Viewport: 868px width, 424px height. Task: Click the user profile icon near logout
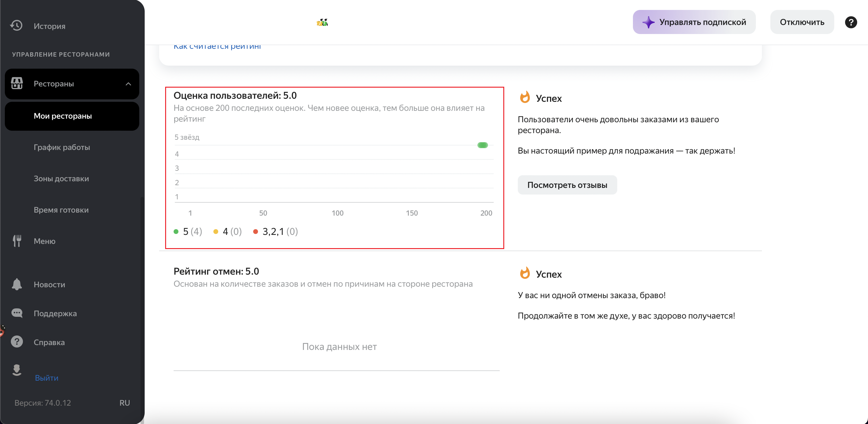coord(17,370)
